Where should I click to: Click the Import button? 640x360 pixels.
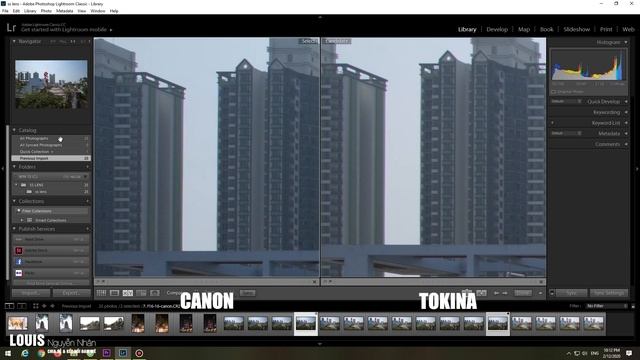31,293
